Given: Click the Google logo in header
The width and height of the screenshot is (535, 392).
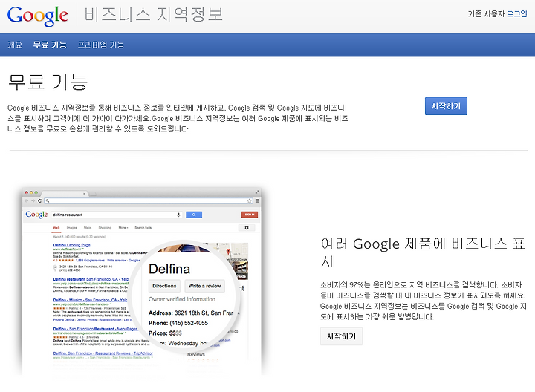Looking at the screenshot, I should click(x=38, y=16).
